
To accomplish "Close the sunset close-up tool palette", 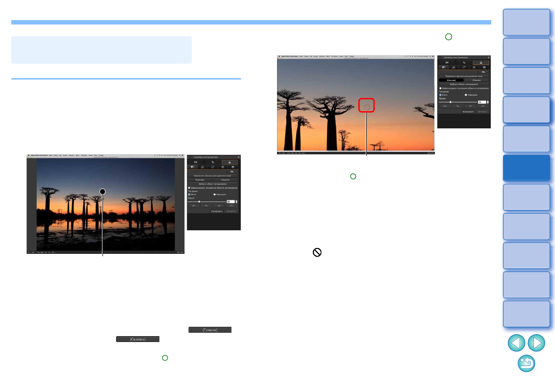I will [x=489, y=57].
